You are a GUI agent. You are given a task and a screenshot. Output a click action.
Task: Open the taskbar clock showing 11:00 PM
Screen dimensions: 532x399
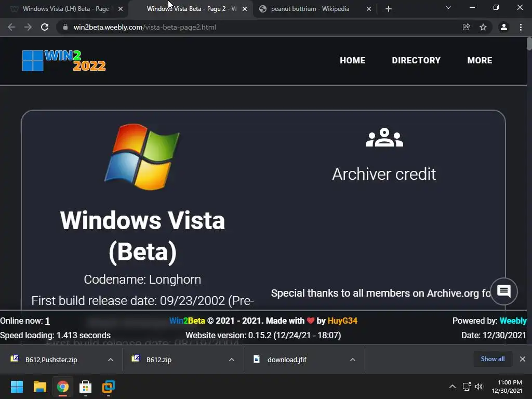coord(507,387)
